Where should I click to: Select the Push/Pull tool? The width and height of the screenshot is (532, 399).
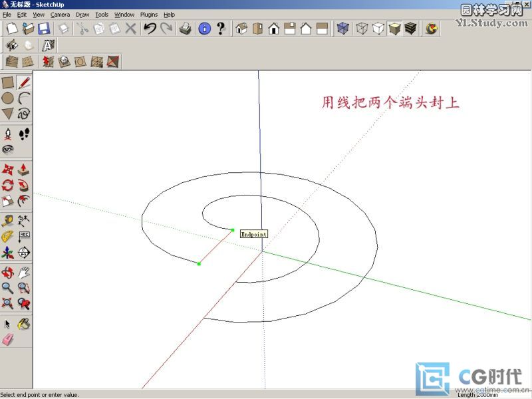point(24,170)
